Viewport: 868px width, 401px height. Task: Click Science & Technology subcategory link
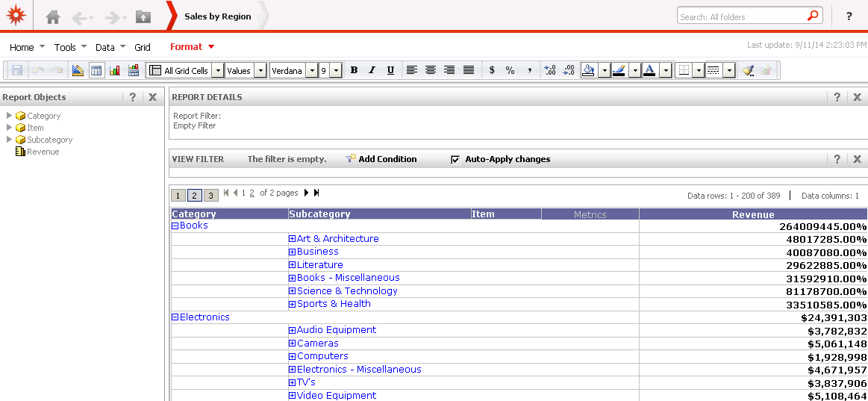(x=347, y=290)
